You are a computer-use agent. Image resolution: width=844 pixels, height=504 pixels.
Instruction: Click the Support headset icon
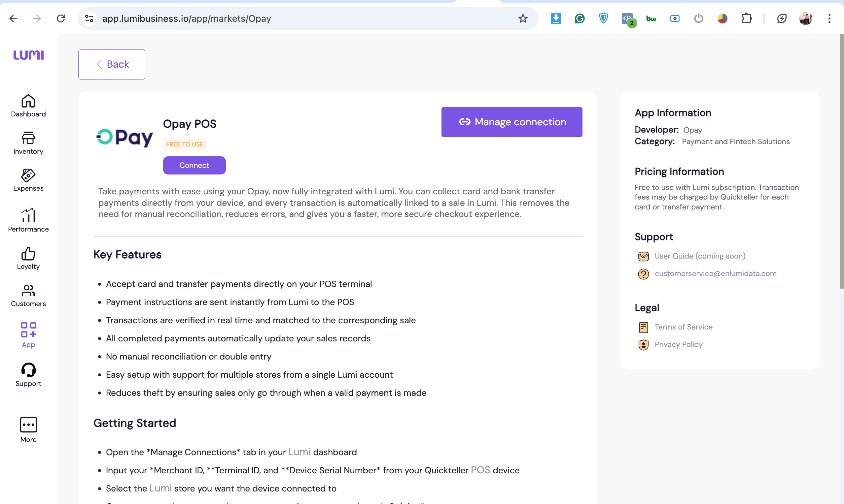pyautogui.click(x=28, y=370)
